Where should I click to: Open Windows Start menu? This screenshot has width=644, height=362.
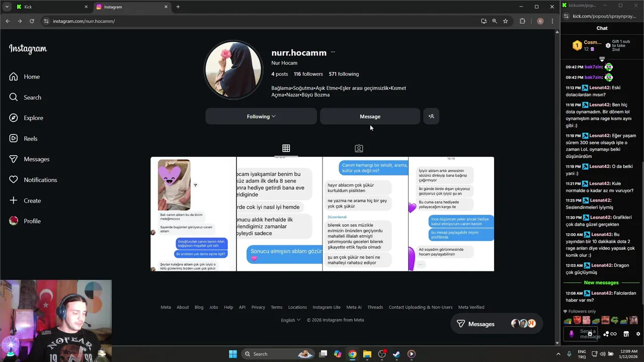[x=233, y=354]
